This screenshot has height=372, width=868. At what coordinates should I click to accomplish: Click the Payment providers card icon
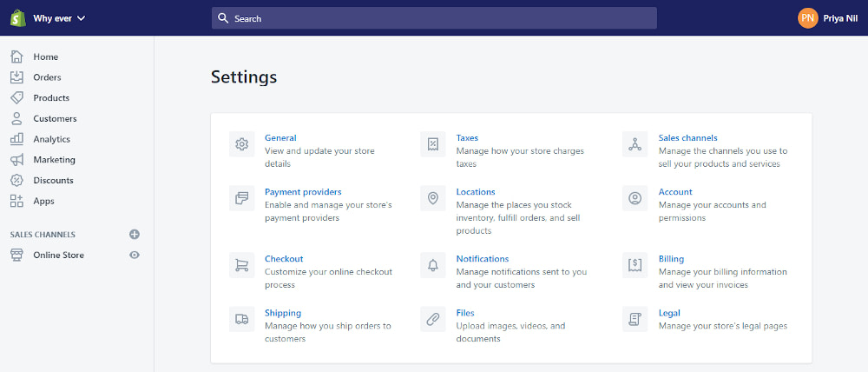click(x=242, y=198)
